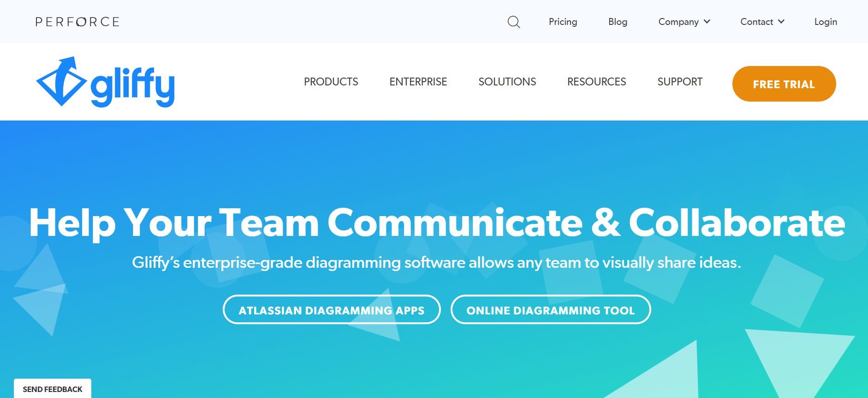868x398 pixels.
Task: Open the Resources menu
Action: 596,82
